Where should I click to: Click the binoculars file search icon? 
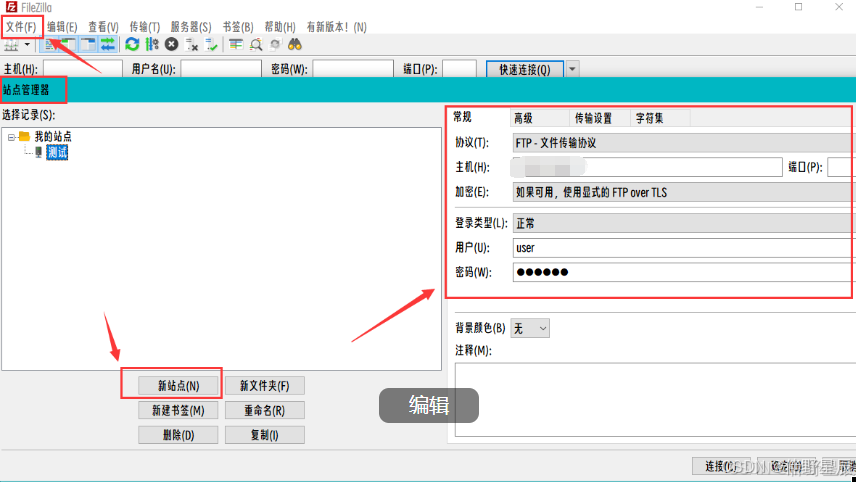coord(295,45)
